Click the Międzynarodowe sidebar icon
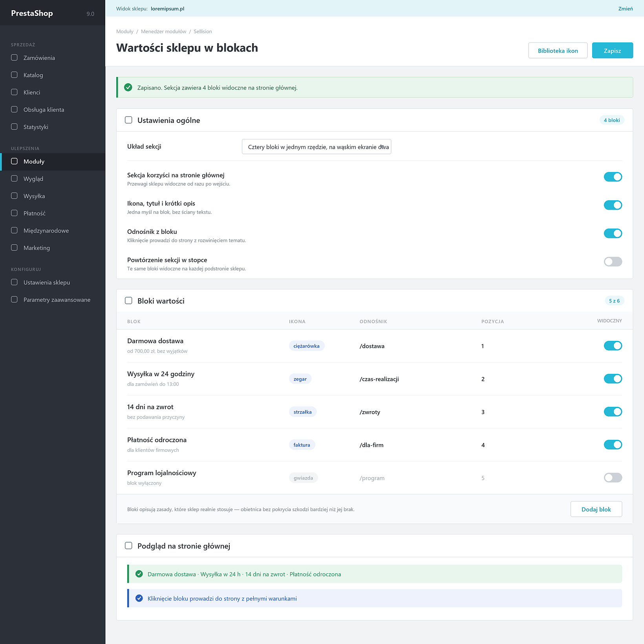The width and height of the screenshot is (644, 644). coord(15,231)
